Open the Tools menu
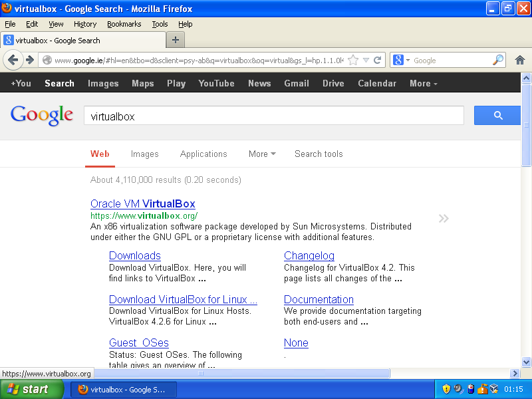Image resolution: width=532 pixels, height=399 pixels. (x=160, y=24)
